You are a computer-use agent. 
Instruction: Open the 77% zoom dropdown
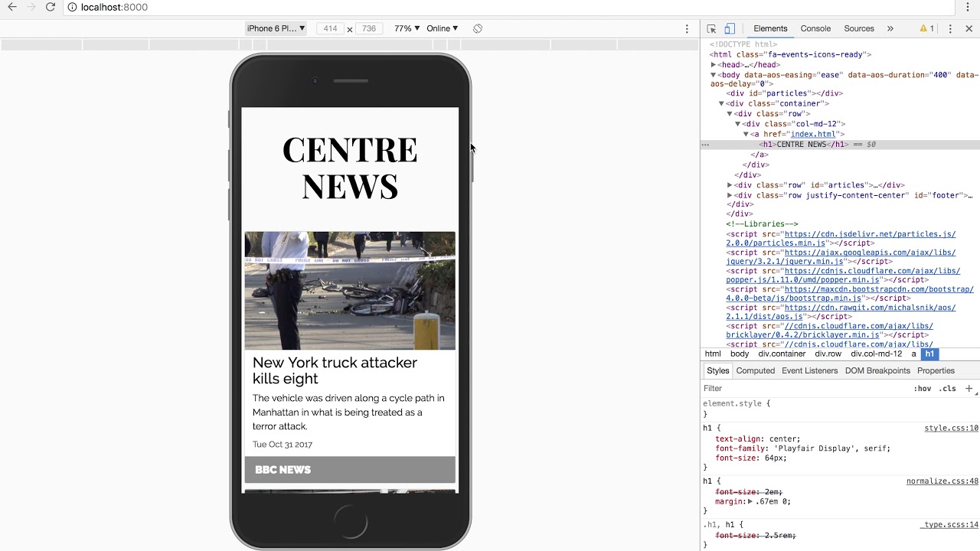tap(407, 28)
